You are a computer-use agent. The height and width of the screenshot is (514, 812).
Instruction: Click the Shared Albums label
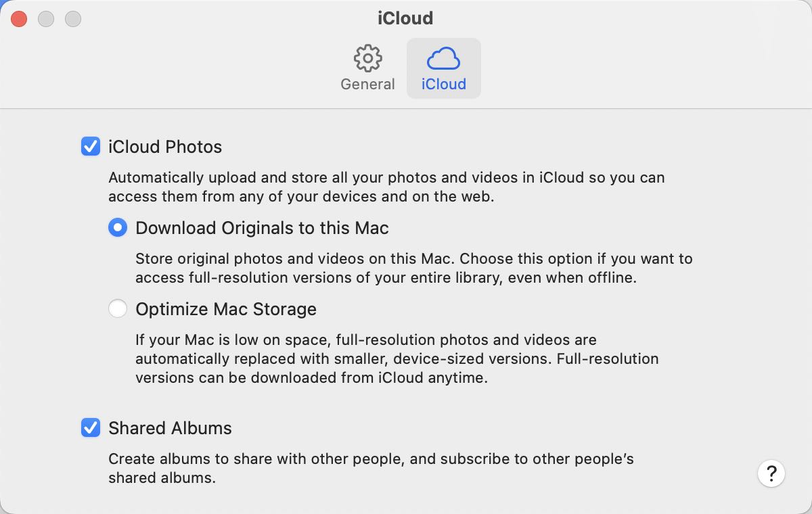(170, 428)
